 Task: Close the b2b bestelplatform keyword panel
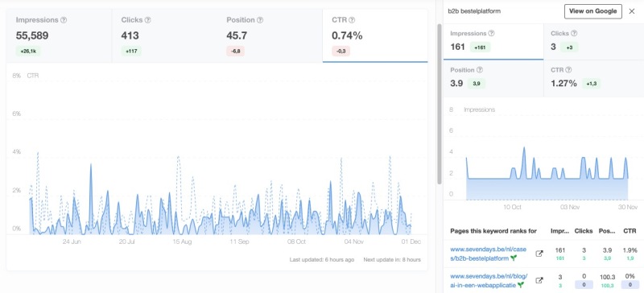pos(632,11)
